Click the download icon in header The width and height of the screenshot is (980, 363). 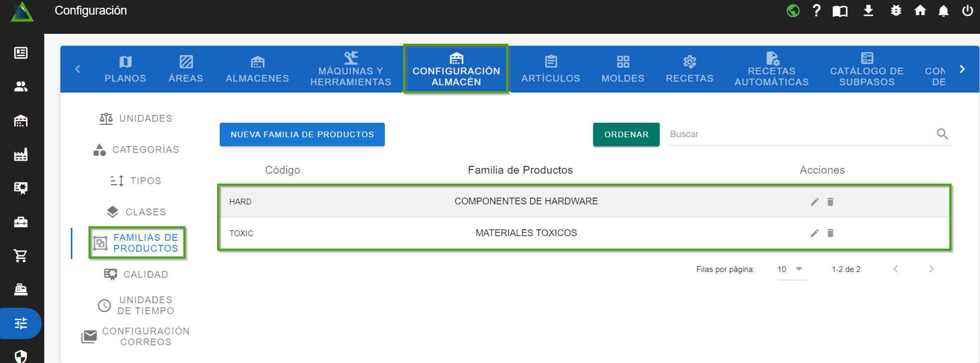(868, 11)
